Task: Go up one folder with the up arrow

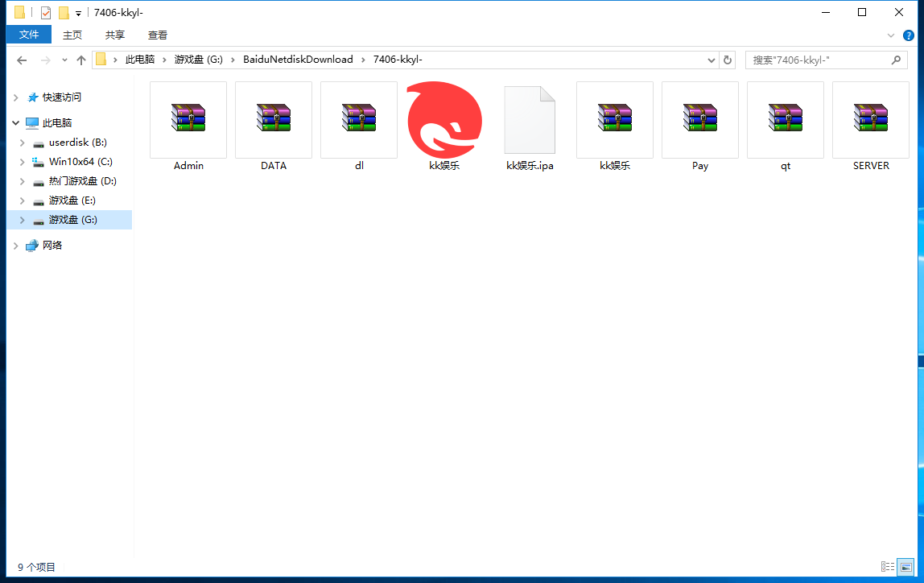Action: 80,60
